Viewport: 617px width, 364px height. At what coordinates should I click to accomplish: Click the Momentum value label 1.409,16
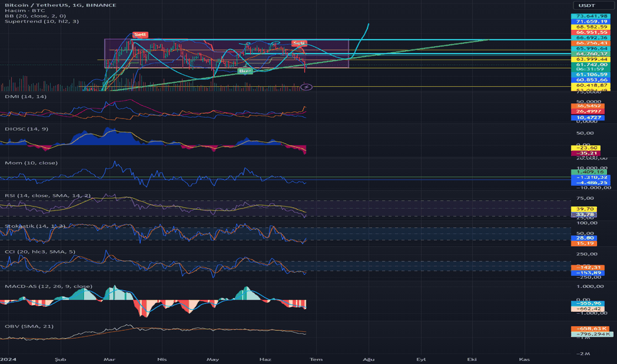coord(589,172)
